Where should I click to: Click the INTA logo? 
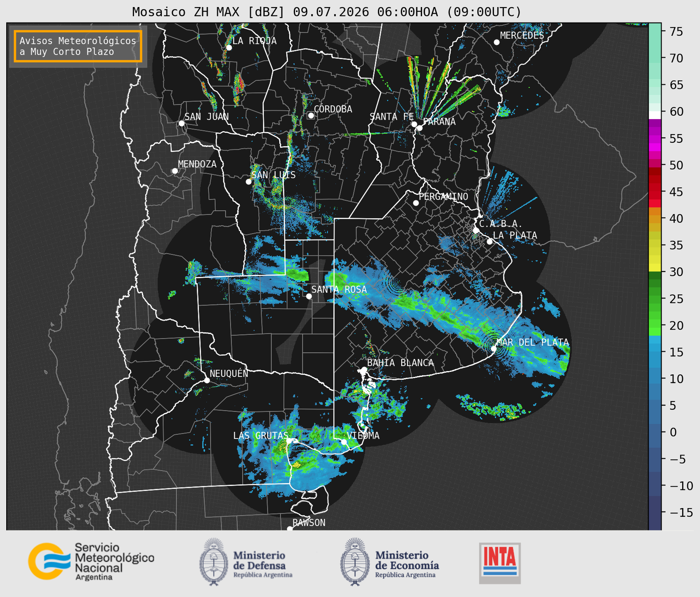point(500,563)
